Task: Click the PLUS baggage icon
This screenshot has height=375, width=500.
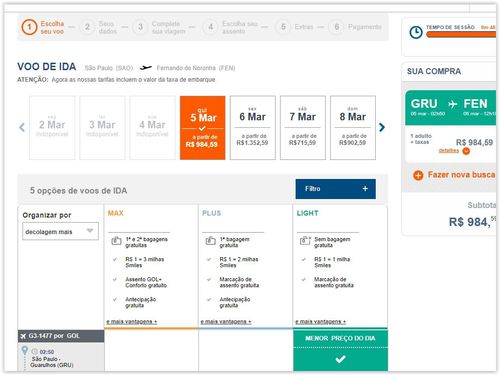Action: coord(210,240)
